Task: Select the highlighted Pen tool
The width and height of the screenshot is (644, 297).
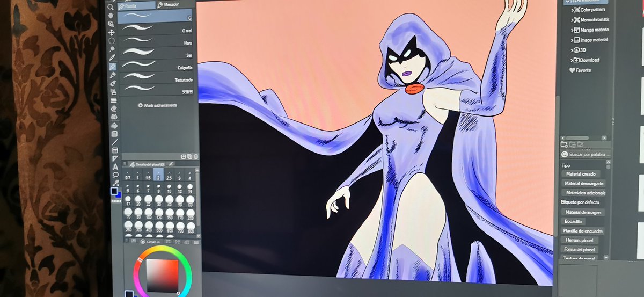Action: click(113, 67)
